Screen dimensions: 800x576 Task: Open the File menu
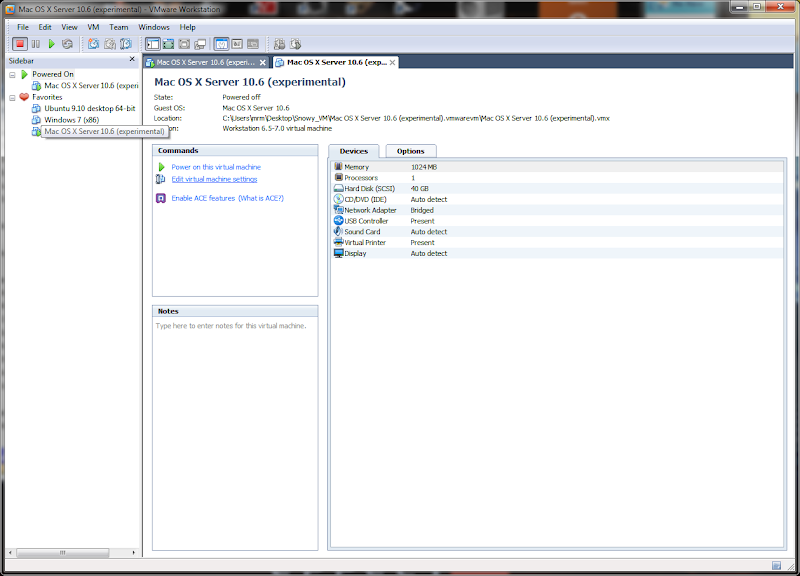pos(23,27)
